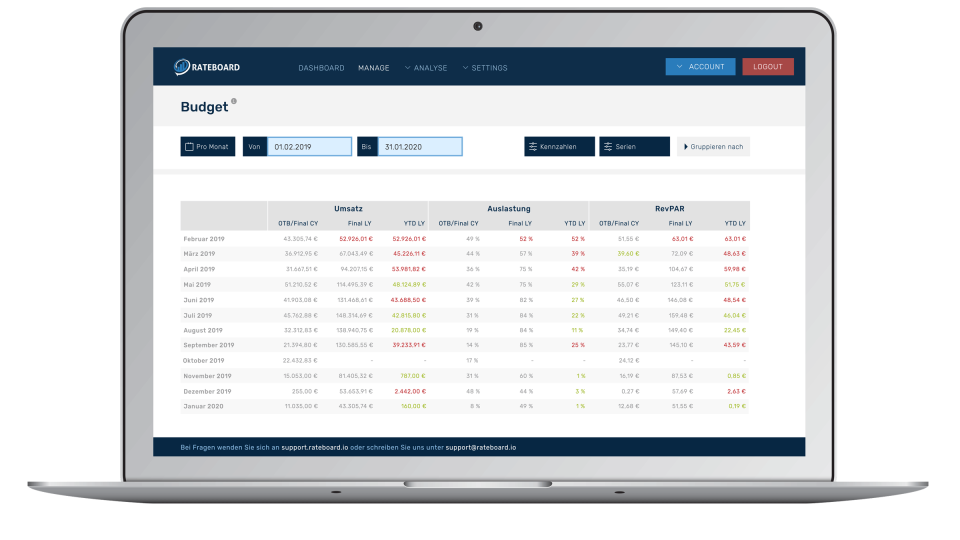Open the Dashboard page
Viewport: 960px width, 540px height.
click(x=321, y=68)
